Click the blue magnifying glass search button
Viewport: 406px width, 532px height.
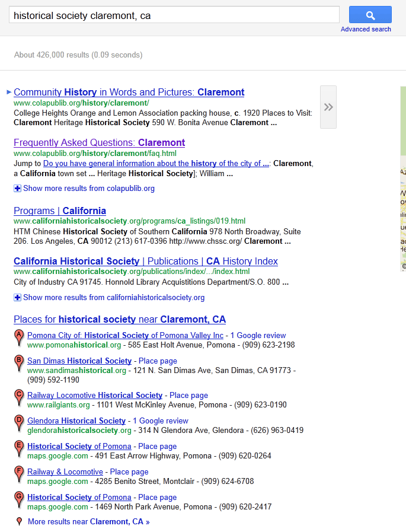[x=370, y=15]
